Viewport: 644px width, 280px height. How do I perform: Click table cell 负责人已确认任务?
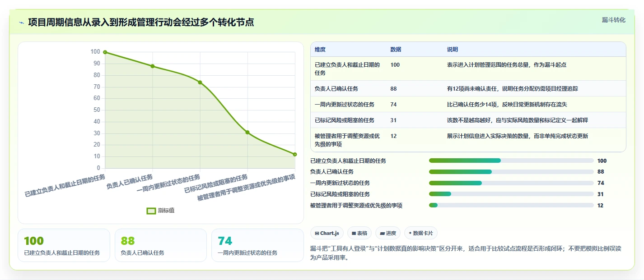336,89
